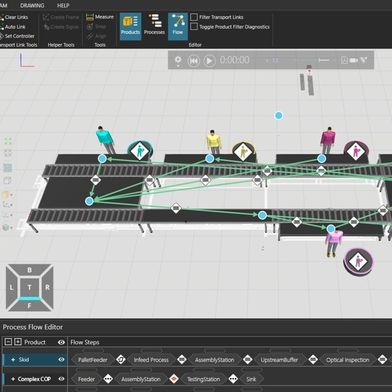The width and height of the screenshot is (392, 392).
Task: Click the magenta worker's process node icon
Action: coord(356,151)
